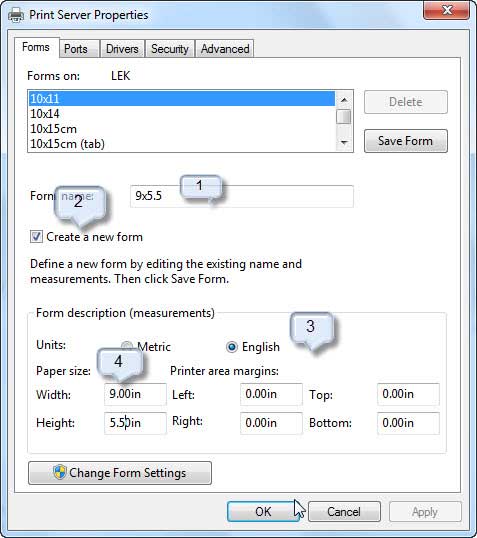Click the printer icon in title bar
Screen dimensions: 477x538
coord(16,15)
